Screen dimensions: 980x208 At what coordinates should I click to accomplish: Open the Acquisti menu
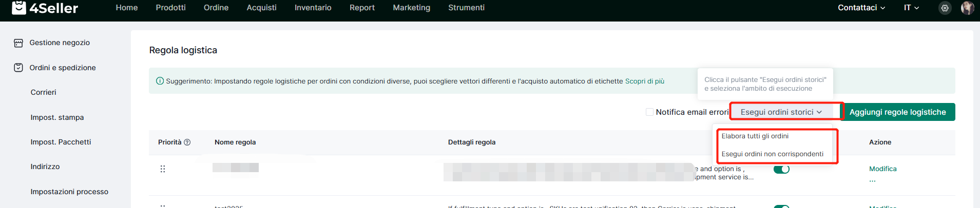262,8
